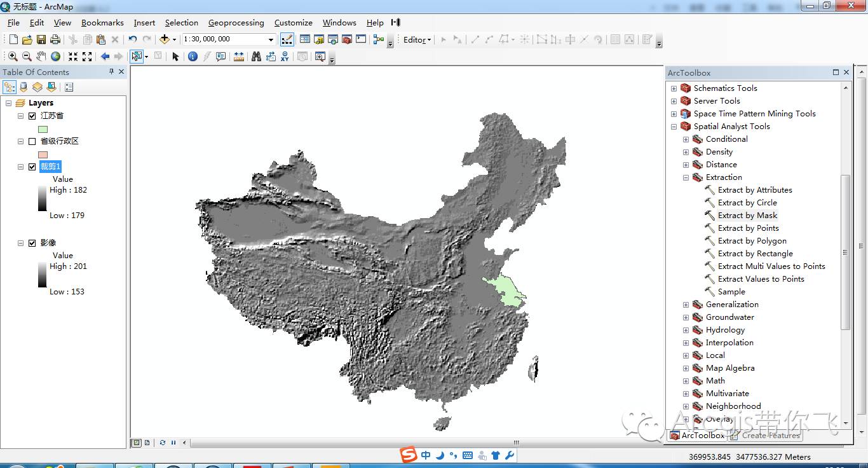868x468 pixels.
Task: Click the Paste icon
Action: tap(101, 39)
